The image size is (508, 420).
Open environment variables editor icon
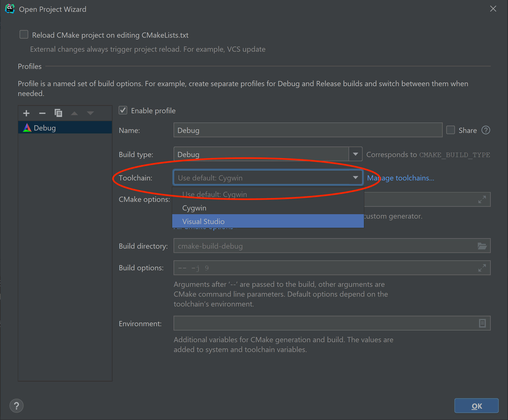pos(482,323)
